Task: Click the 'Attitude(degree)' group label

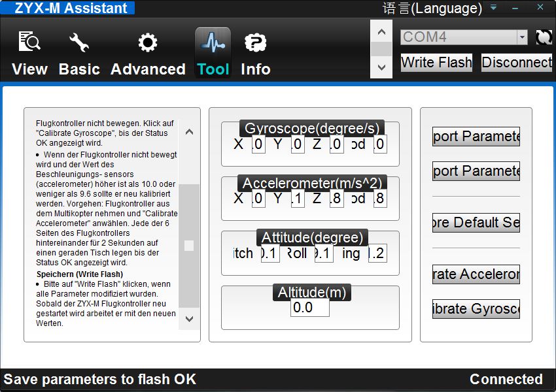Action: 312,237
